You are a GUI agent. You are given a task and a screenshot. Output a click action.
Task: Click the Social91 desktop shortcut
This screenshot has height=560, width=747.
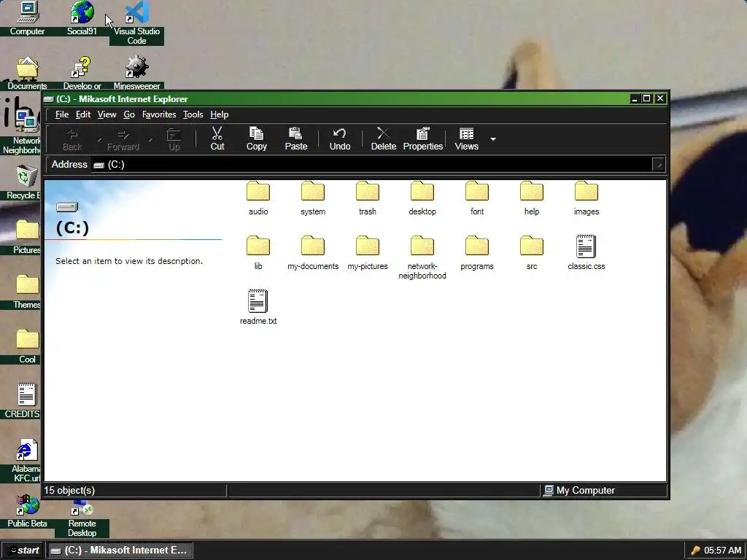click(x=82, y=19)
